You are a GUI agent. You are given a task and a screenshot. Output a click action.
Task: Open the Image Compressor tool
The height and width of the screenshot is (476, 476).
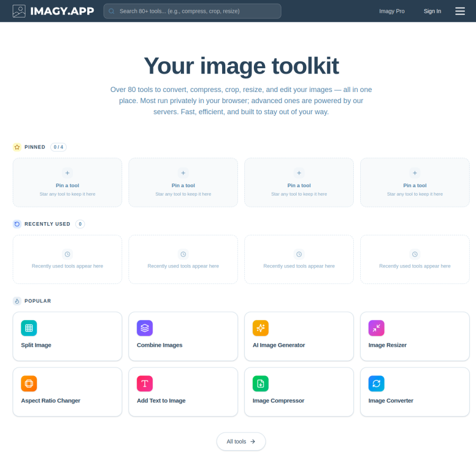pos(299,392)
